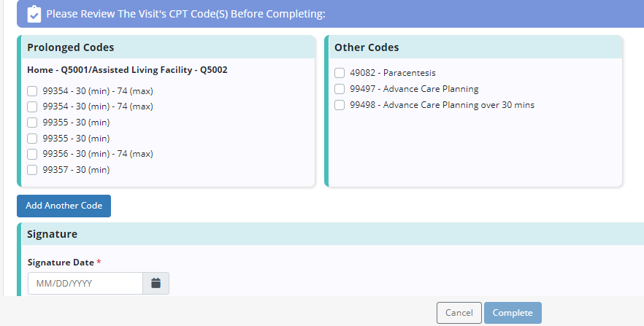
Task: Click the Prolonged Codes panel header
Action: click(x=71, y=47)
